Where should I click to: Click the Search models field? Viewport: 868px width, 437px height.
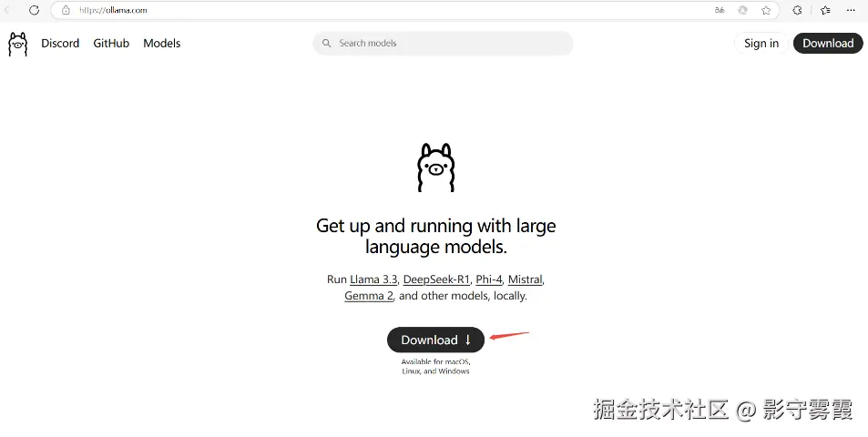[x=443, y=43]
